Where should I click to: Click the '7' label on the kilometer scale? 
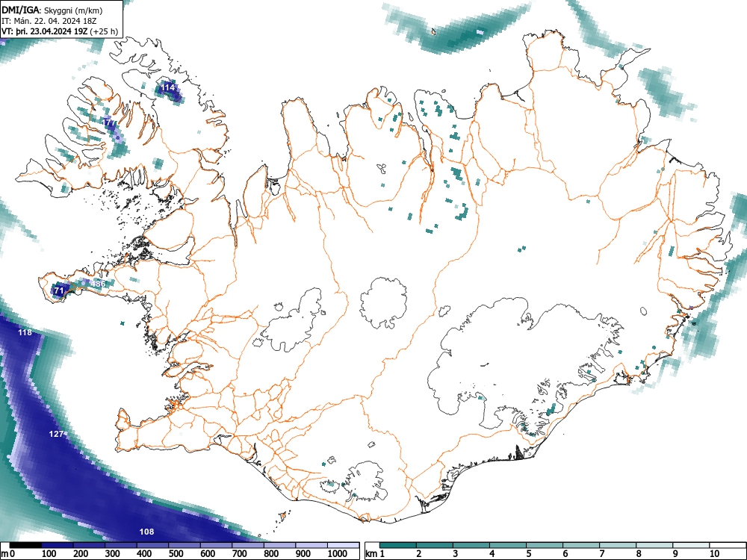602,553
